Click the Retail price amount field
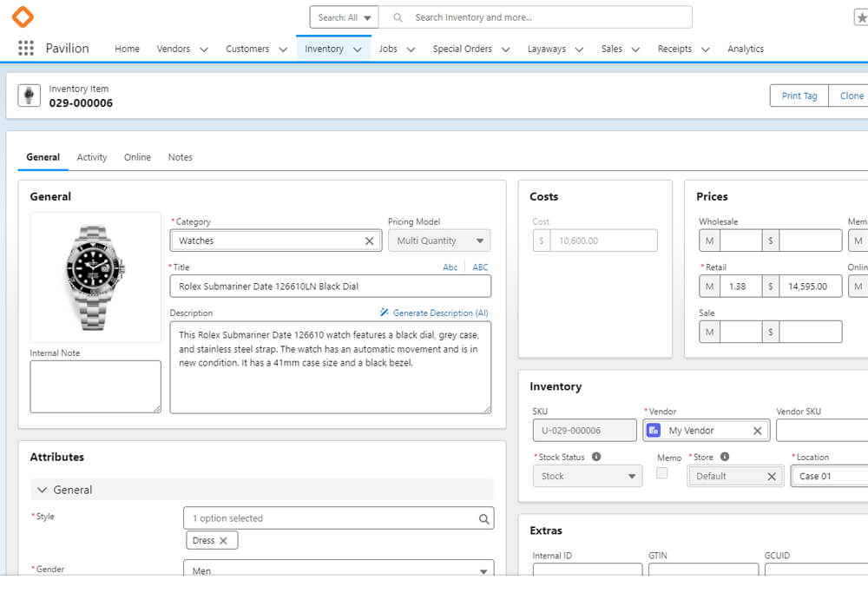This screenshot has width=868, height=600. pyautogui.click(x=811, y=287)
